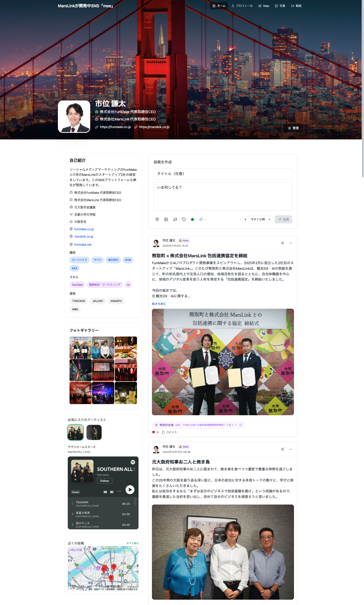
Task: Open funmake.co.jp link in sidebar
Action: [x=84, y=229]
